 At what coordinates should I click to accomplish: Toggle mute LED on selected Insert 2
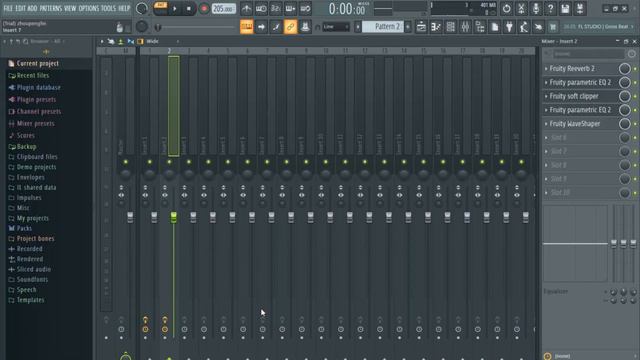[169, 162]
